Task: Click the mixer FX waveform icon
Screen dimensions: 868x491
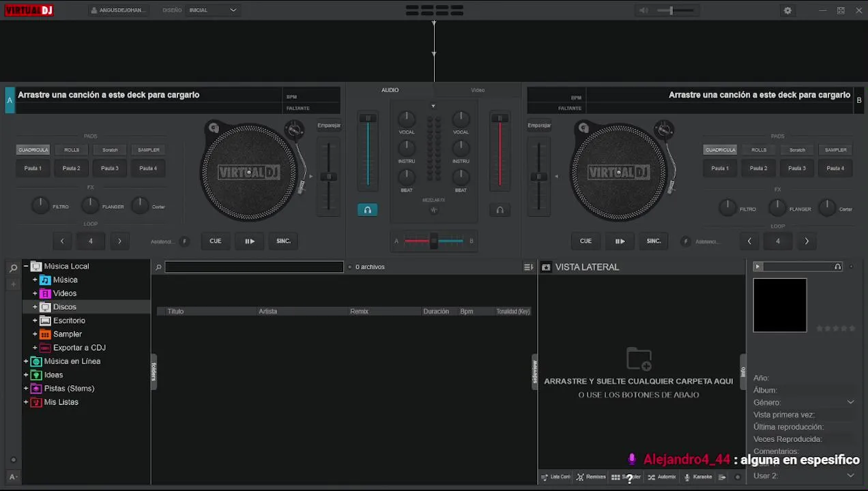Action: 433,210
